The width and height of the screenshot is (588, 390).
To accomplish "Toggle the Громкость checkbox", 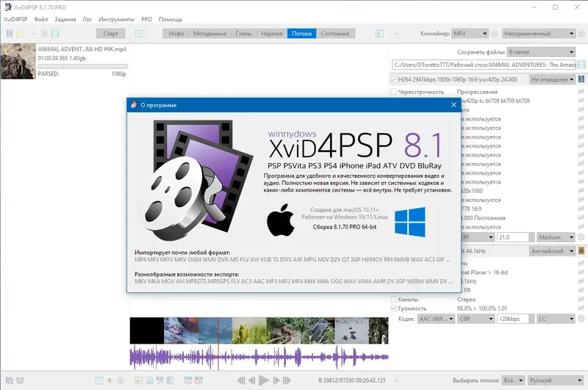I will (393, 308).
